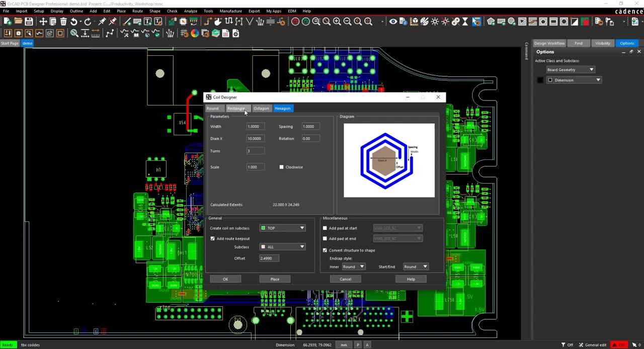Activate the Add Text toolbar icon
The height and width of the screenshot is (349, 644).
[148, 22]
